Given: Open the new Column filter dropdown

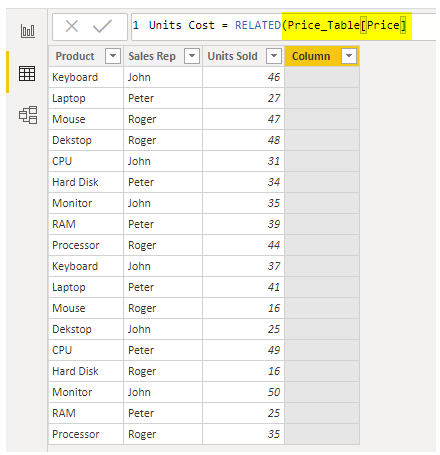Looking at the screenshot, I should click(x=349, y=56).
